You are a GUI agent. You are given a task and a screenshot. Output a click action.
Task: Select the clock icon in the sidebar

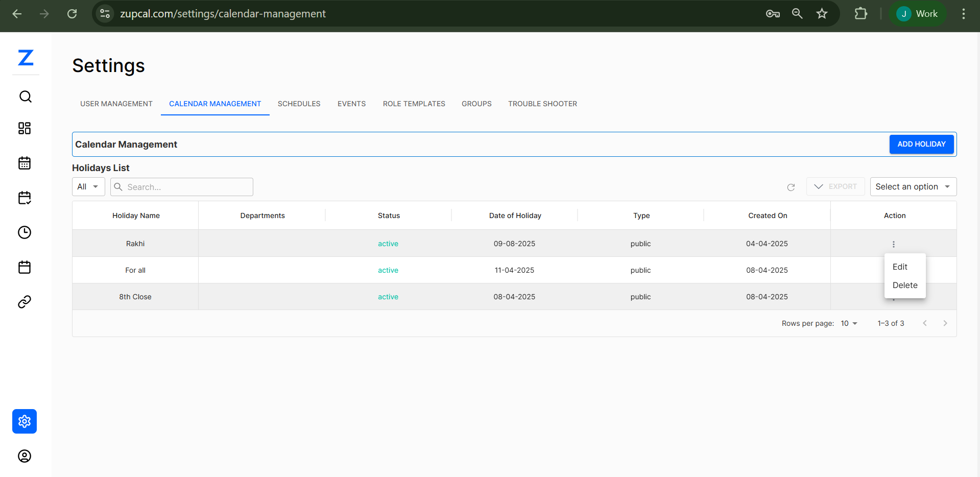click(25, 232)
